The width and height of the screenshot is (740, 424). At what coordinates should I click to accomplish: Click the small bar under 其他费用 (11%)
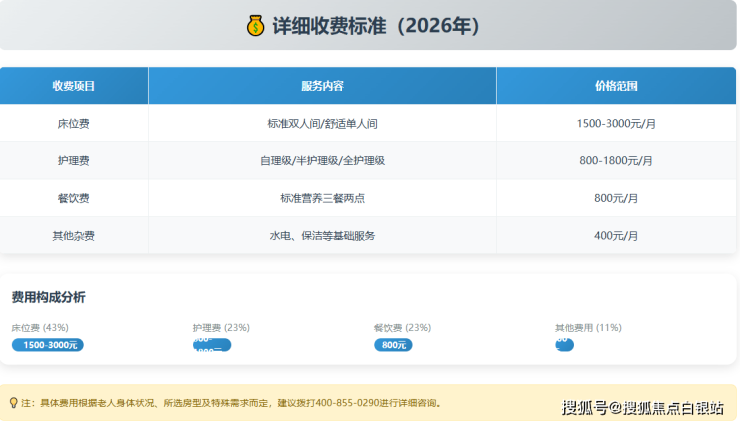[x=564, y=344]
